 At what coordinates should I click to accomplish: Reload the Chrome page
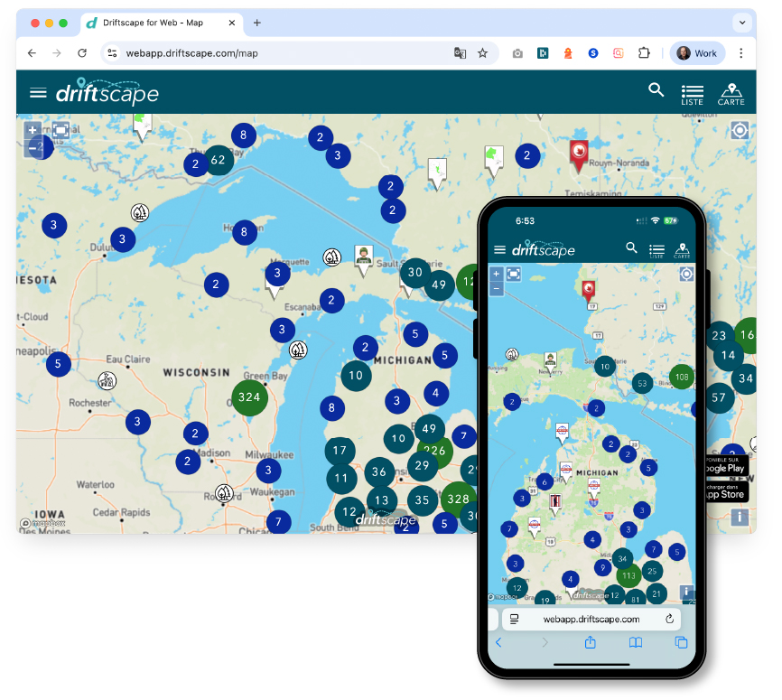click(x=82, y=53)
